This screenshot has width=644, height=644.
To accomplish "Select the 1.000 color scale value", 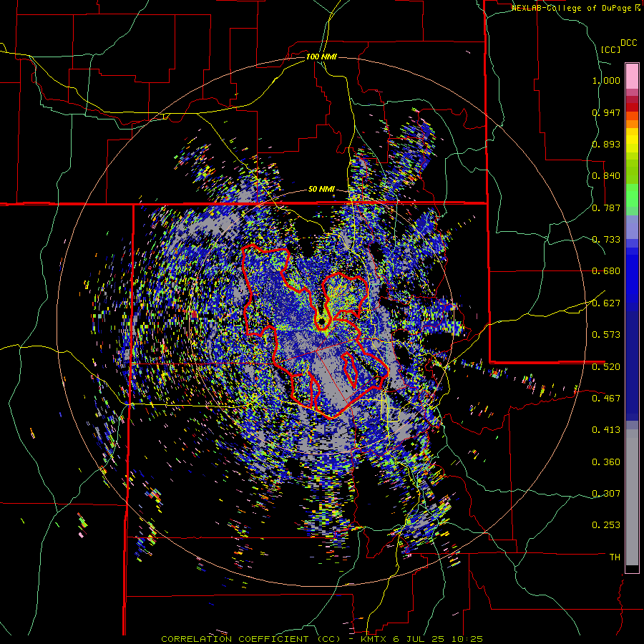I will point(606,80).
